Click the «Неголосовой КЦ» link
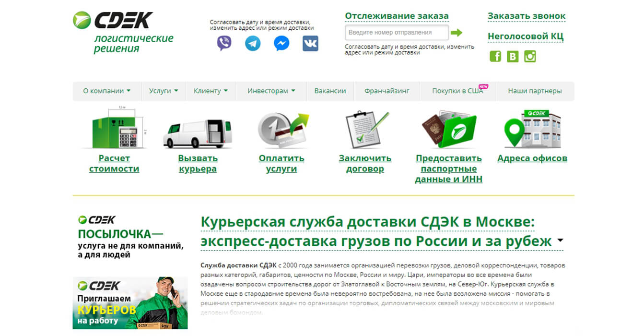 526,36
